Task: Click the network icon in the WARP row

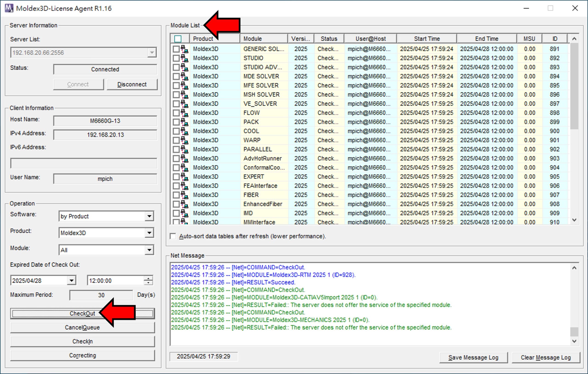Action: pyautogui.click(x=185, y=140)
